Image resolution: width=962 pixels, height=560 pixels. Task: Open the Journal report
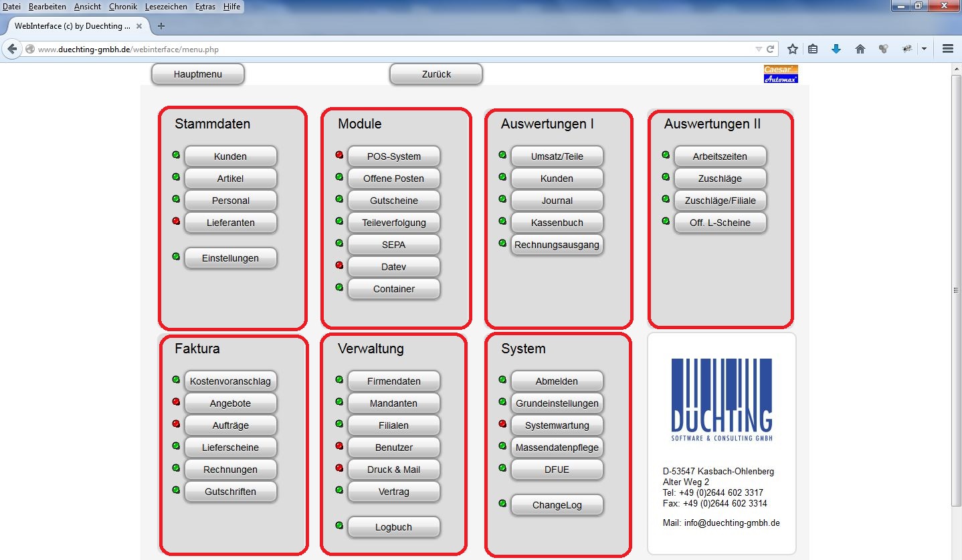point(557,201)
